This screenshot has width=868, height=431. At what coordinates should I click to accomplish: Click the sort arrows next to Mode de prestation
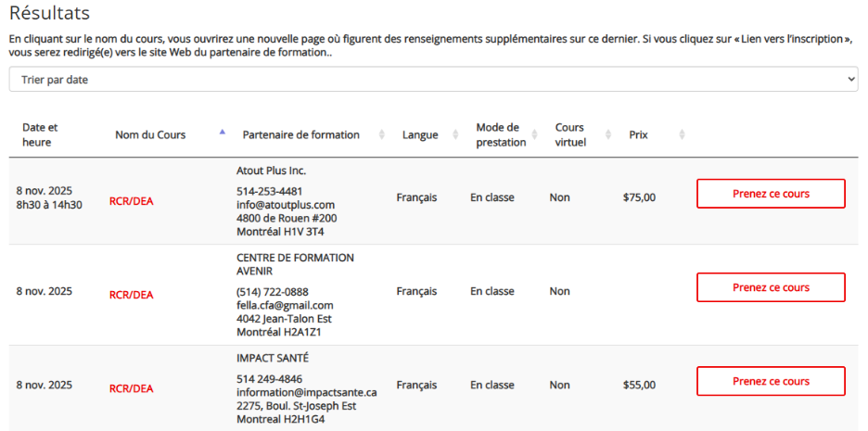point(536,135)
